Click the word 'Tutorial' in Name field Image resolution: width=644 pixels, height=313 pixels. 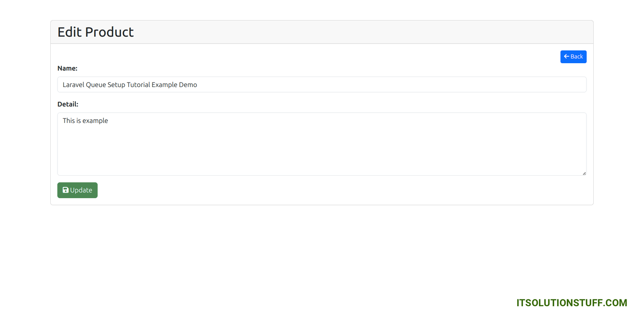pos(138,85)
